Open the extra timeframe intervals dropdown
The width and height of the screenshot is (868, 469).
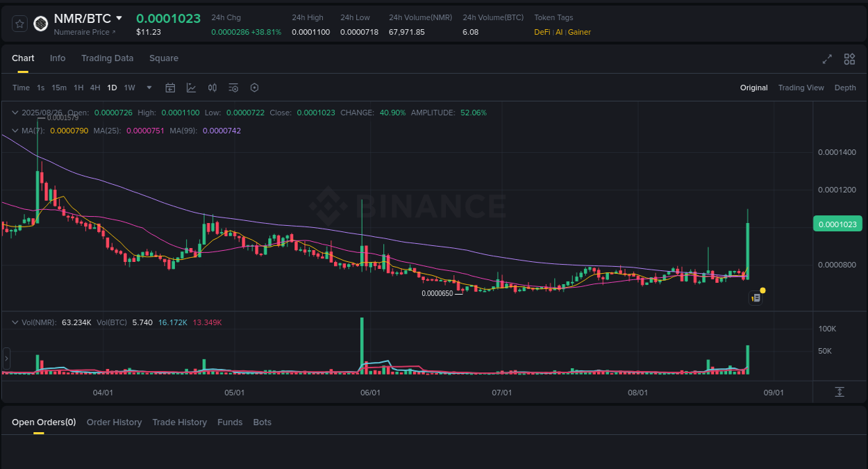coord(149,88)
